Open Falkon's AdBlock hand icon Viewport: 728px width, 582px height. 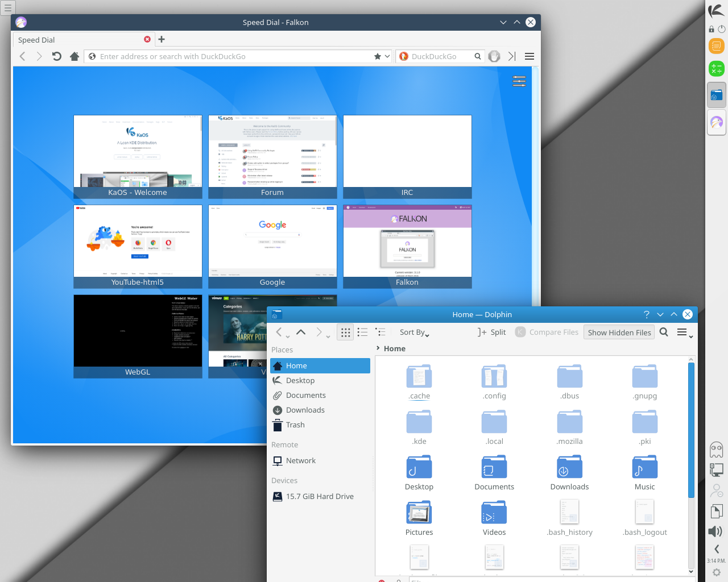[x=494, y=56]
